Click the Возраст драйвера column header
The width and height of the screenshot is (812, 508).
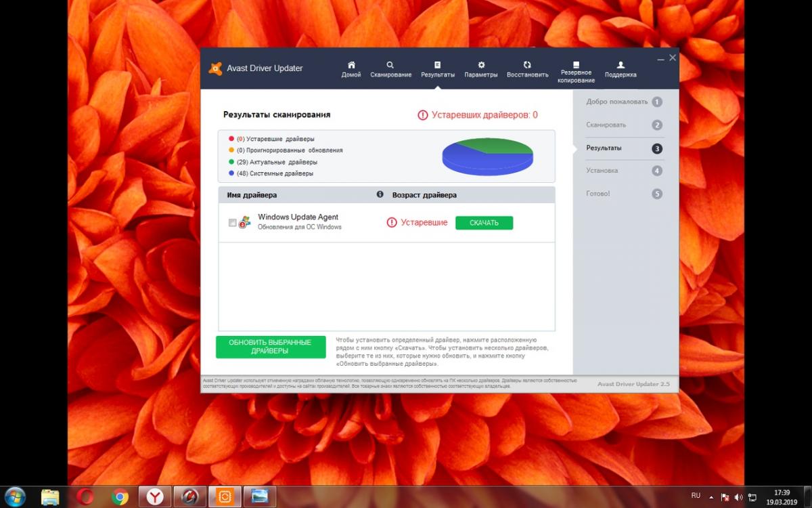coord(424,195)
